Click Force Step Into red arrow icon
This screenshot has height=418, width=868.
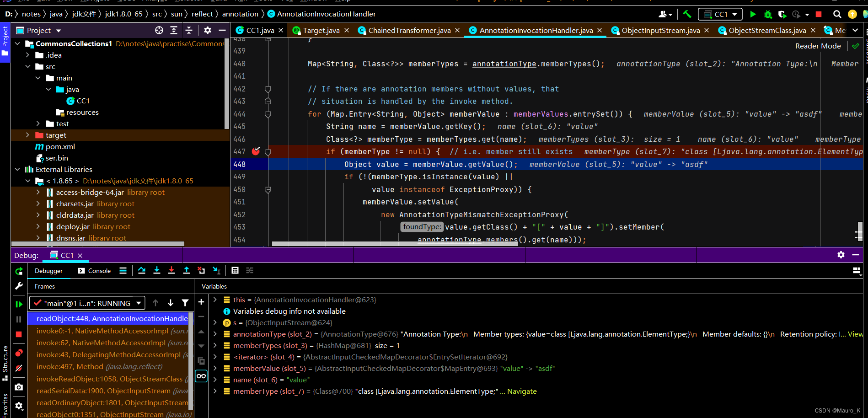pos(171,271)
